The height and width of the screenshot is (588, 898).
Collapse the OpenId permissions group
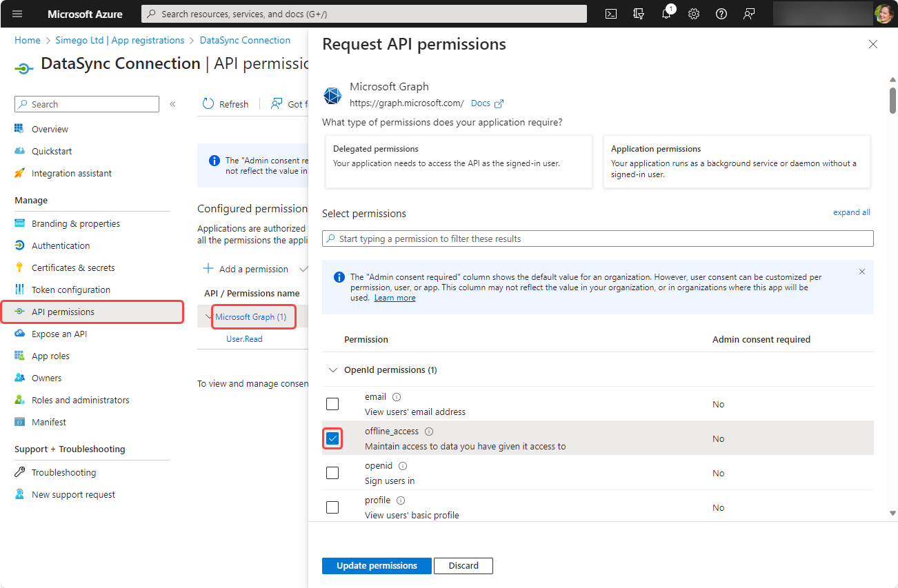pyautogui.click(x=332, y=370)
